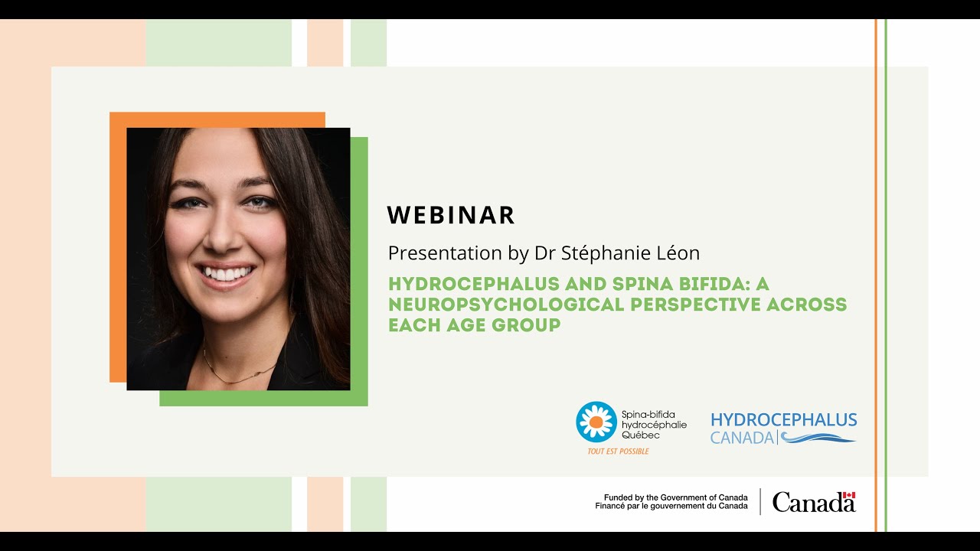The width and height of the screenshot is (980, 551).
Task: Click the WEBINAR heading
Action: coord(451,215)
